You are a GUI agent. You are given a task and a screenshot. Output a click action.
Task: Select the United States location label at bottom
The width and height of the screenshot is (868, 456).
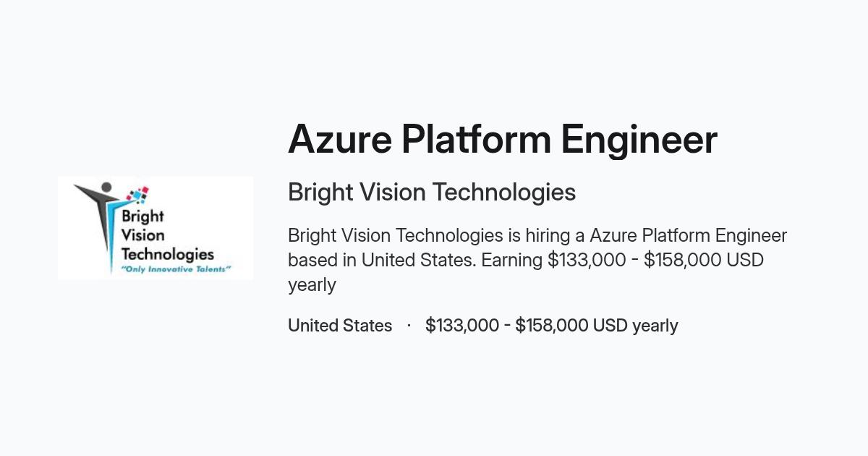pyautogui.click(x=340, y=326)
